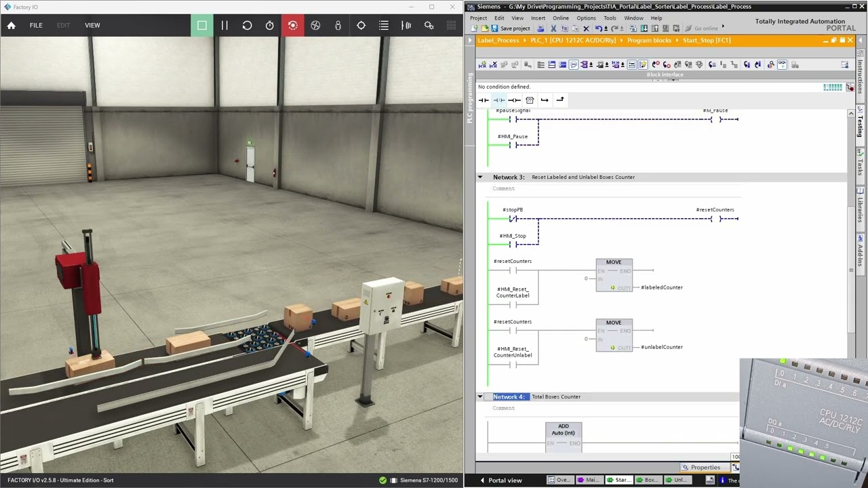Click the ADD Auto (Int) block

(564, 436)
